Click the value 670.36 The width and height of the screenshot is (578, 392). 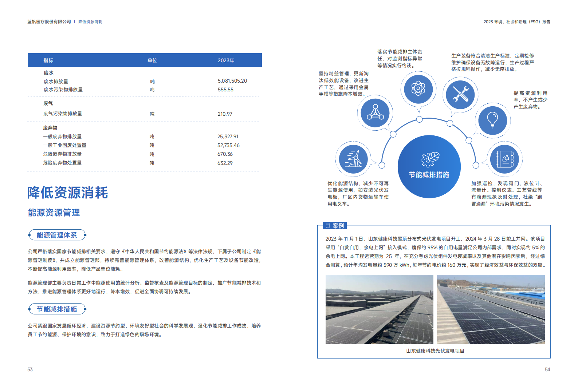tap(225, 154)
